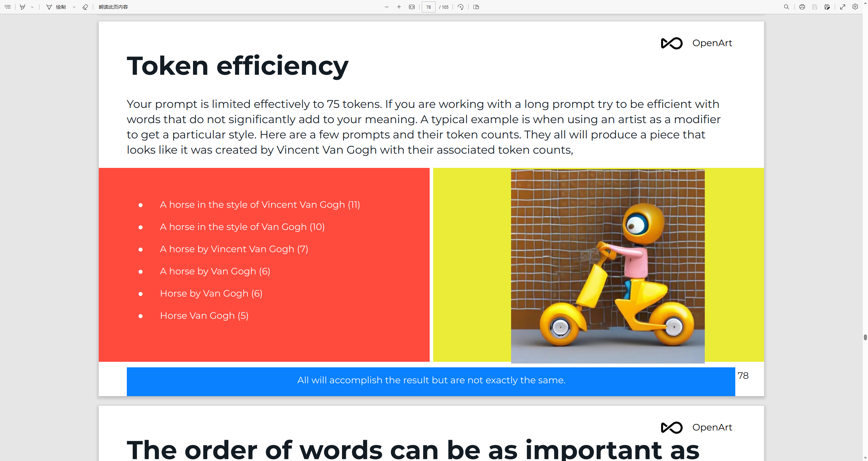The width and height of the screenshot is (868, 461).
Task: Enter full screen mode
Action: 843,7
